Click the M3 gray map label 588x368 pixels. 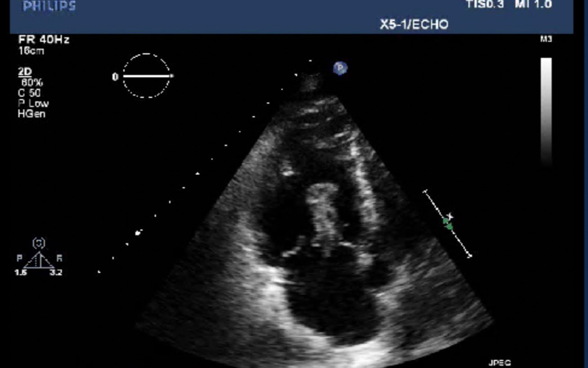pyautogui.click(x=546, y=40)
